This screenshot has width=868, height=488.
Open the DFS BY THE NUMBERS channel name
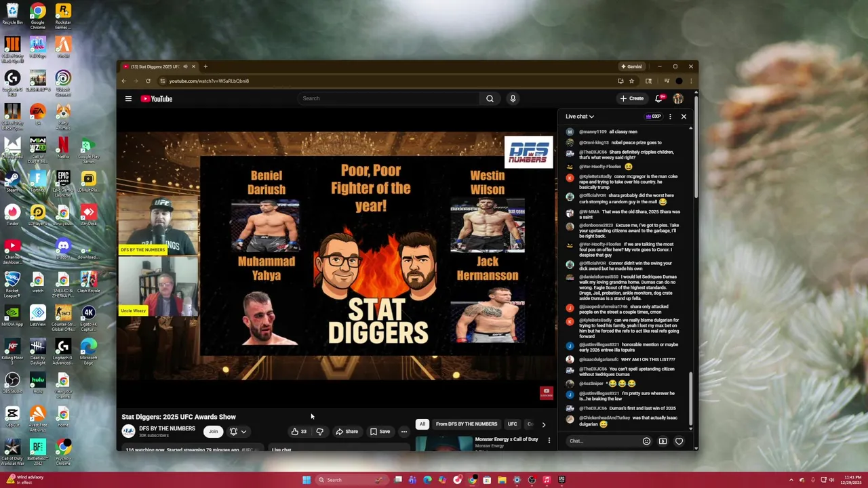[167, 429]
